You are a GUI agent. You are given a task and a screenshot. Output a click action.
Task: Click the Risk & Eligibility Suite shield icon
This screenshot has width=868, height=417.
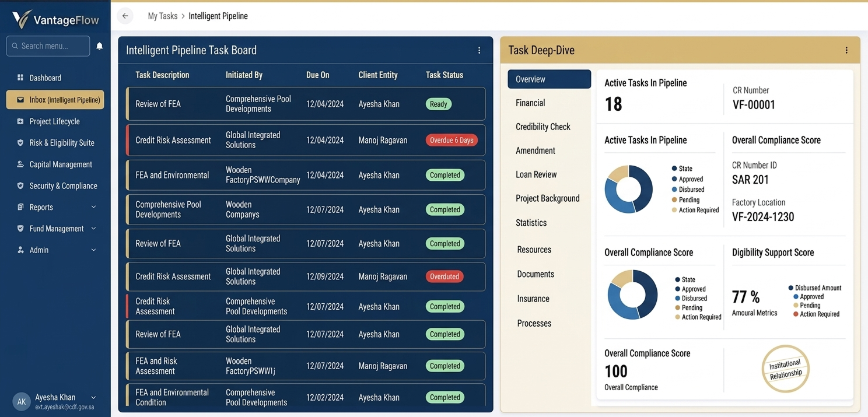pos(20,143)
